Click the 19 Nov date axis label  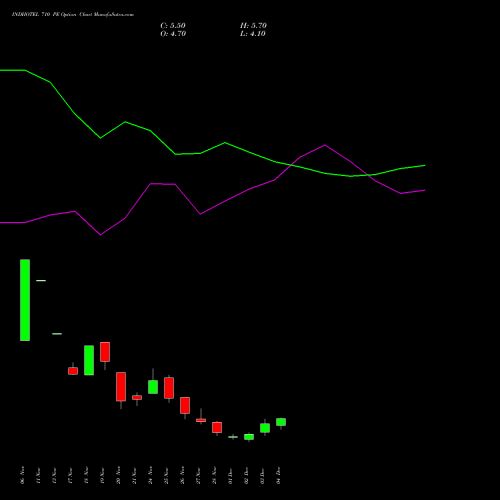click(102, 475)
